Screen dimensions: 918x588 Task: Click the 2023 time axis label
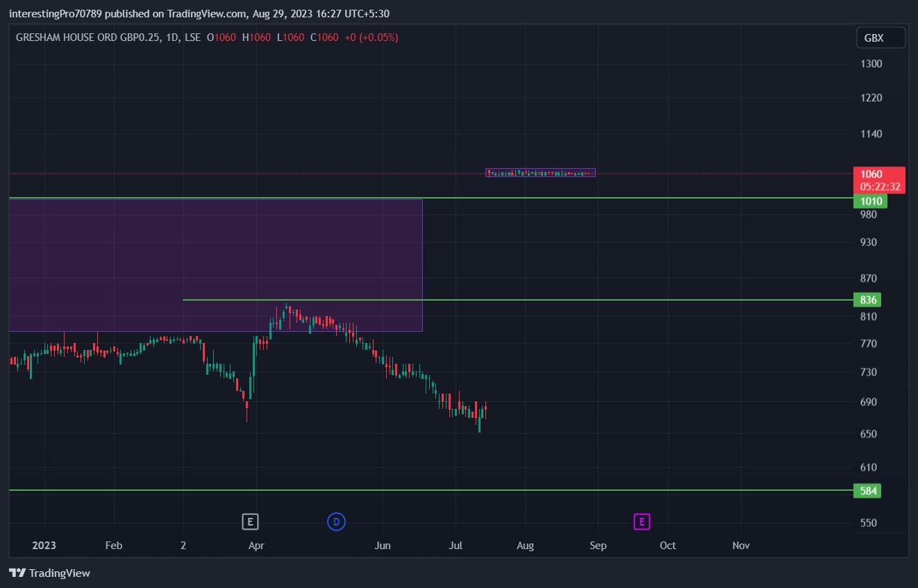44,546
